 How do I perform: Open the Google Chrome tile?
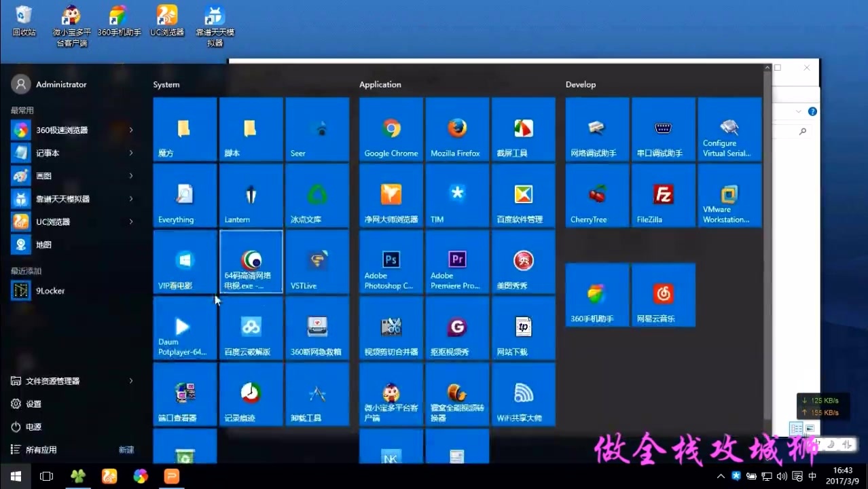391,129
